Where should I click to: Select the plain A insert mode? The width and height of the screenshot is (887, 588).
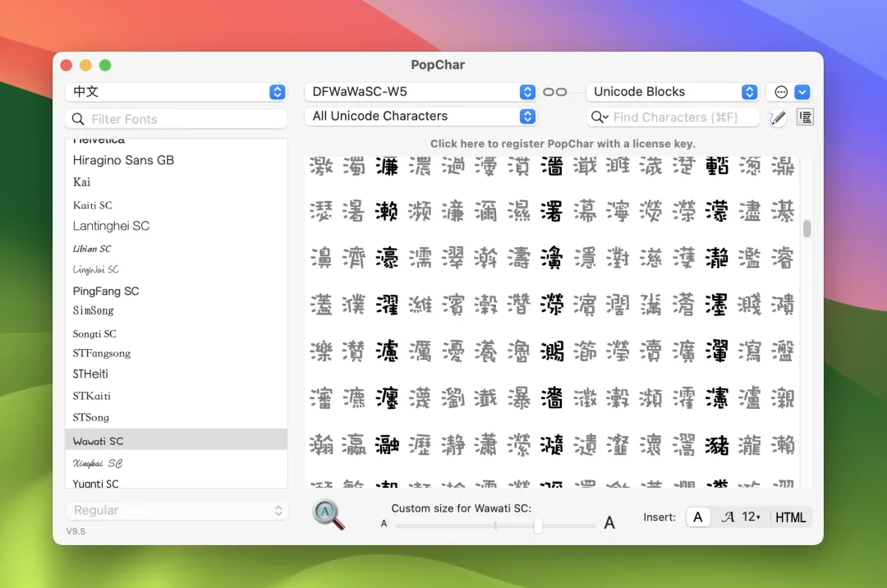click(698, 517)
